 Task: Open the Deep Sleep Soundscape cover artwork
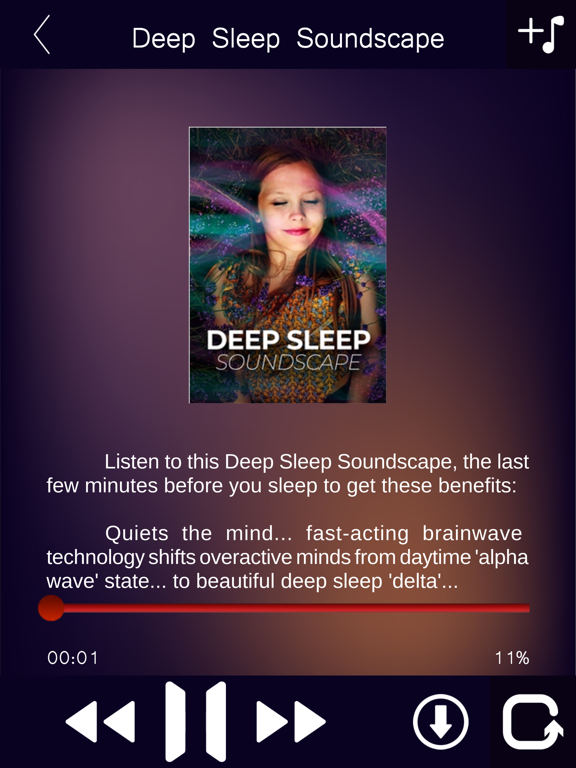pyautogui.click(x=288, y=265)
